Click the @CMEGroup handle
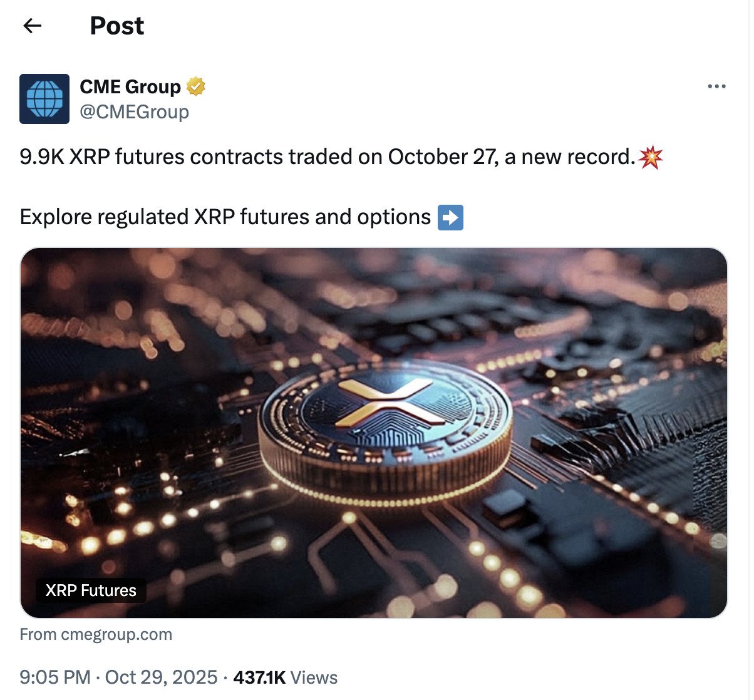The height and width of the screenshot is (700, 754). 134,112
